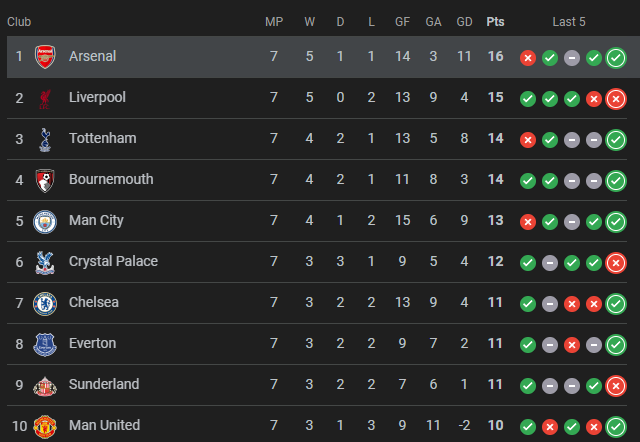Open Arsenal's most recent match result icon
Viewport: 640px width, 442px height.
pyautogui.click(x=616, y=58)
